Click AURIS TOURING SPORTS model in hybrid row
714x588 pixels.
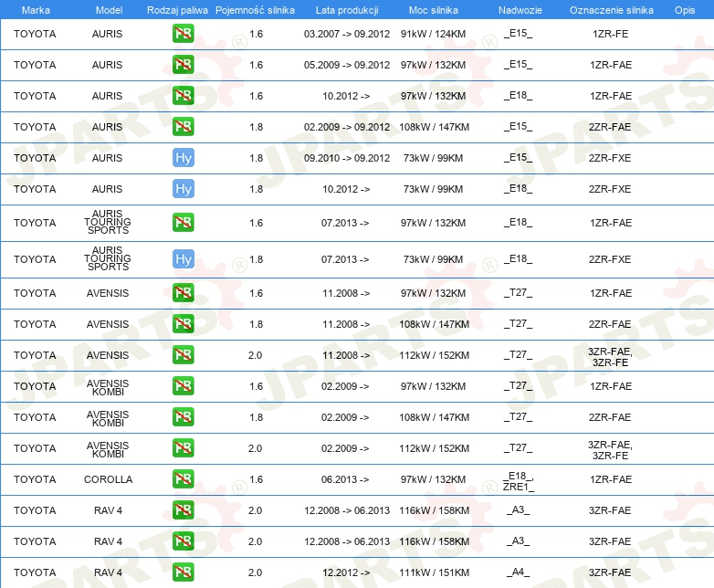(x=108, y=258)
